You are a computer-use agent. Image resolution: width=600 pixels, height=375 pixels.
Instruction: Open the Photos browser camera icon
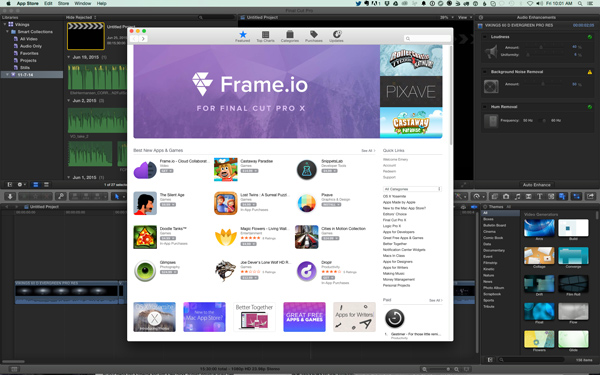click(506, 196)
